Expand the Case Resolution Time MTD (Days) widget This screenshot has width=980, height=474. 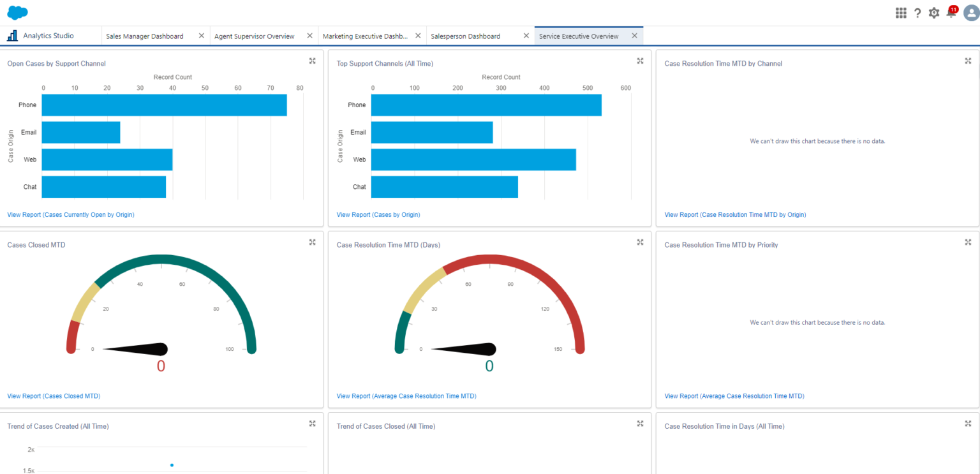tap(640, 242)
